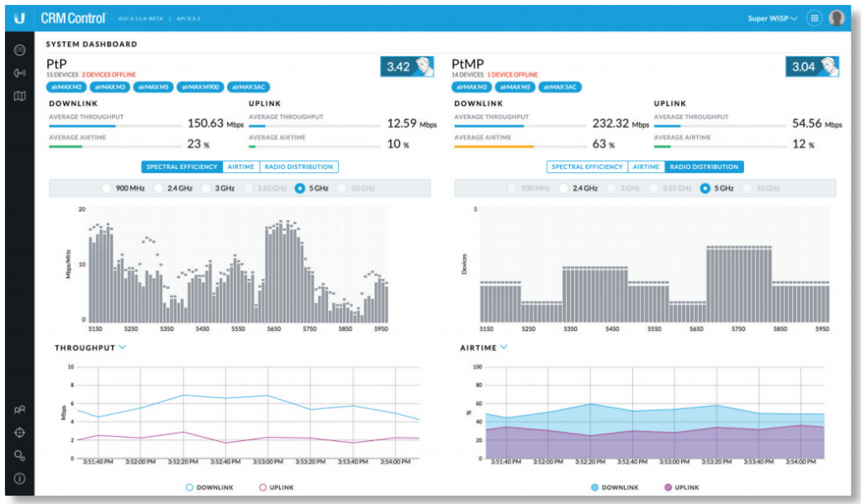Open the apps grid icon in header
The image size is (861, 504).
[x=814, y=18]
